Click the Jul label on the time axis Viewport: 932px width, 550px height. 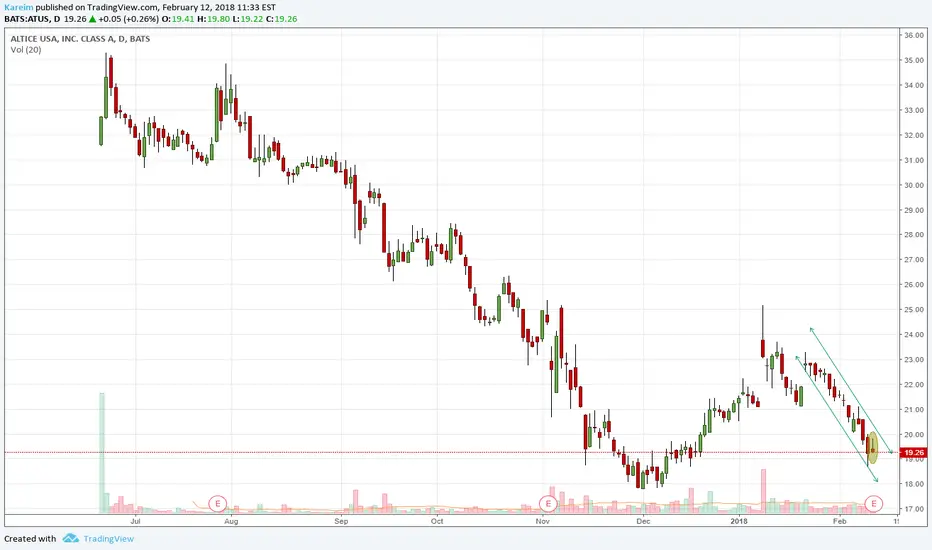tap(136, 521)
